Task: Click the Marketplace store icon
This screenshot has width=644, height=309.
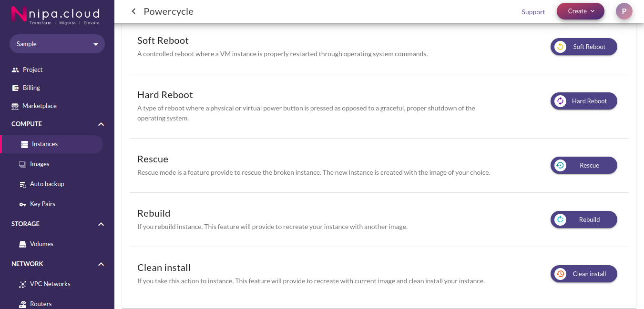Action: [x=15, y=106]
